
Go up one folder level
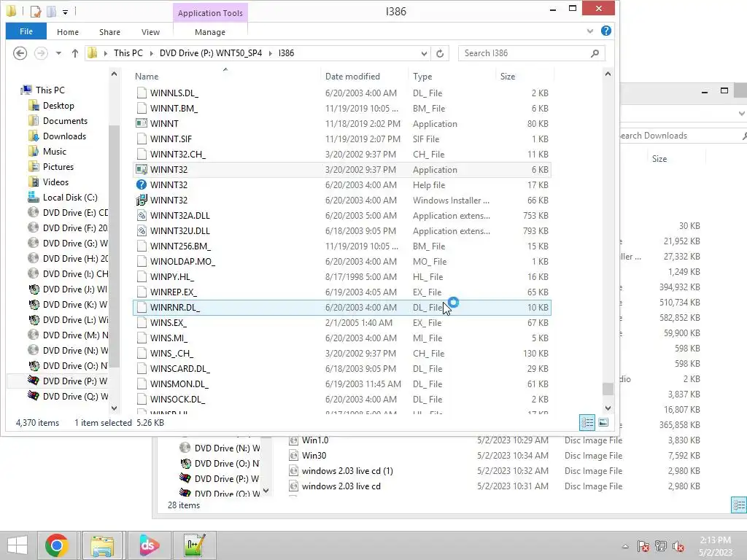coord(75,52)
